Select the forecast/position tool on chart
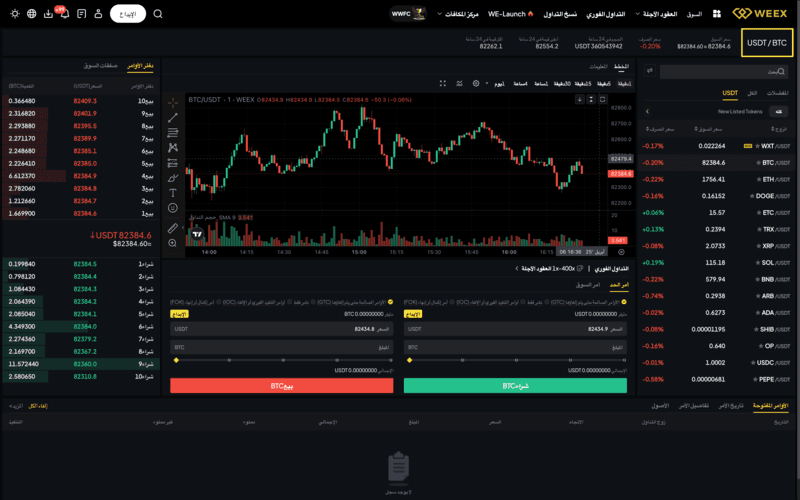 point(173,163)
